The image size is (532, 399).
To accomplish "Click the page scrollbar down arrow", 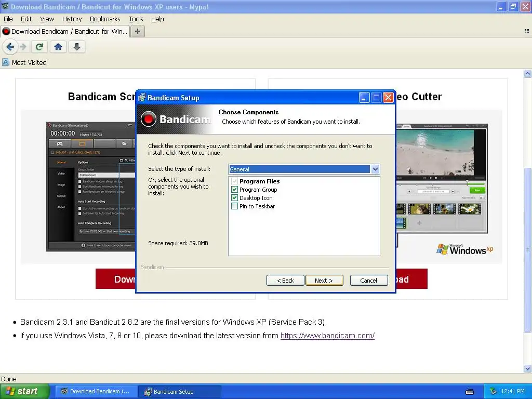I will 528,368.
